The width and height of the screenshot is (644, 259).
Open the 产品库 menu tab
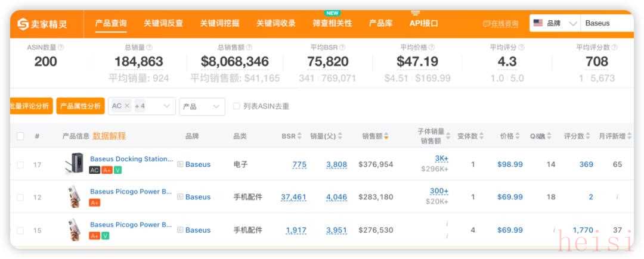pyautogui.click(x=380, y=23)
